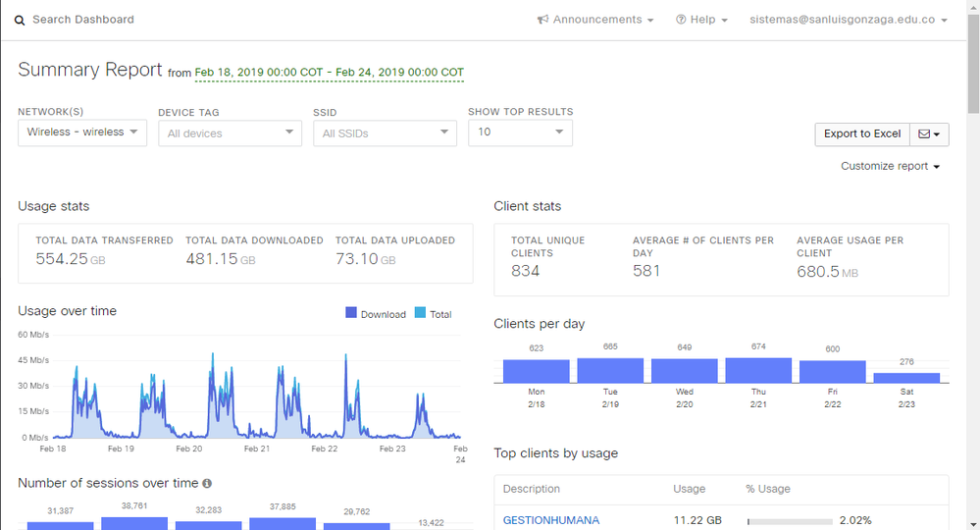Click Export to Excel button
Image resolution: width=980 pixels, height=530 pixels.
coord(862,133)
